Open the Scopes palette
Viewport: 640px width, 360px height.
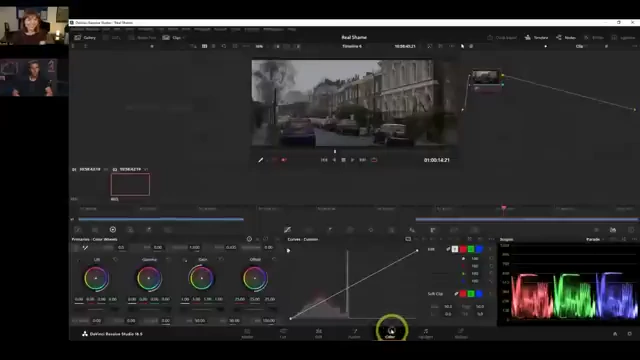[x=613, y=230]
